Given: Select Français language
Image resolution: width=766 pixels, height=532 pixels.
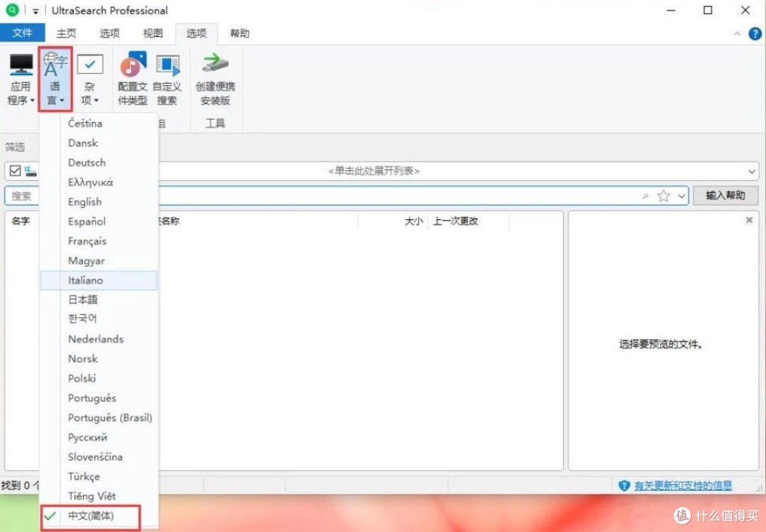Looking at the screenshot, I should point(99,241).
